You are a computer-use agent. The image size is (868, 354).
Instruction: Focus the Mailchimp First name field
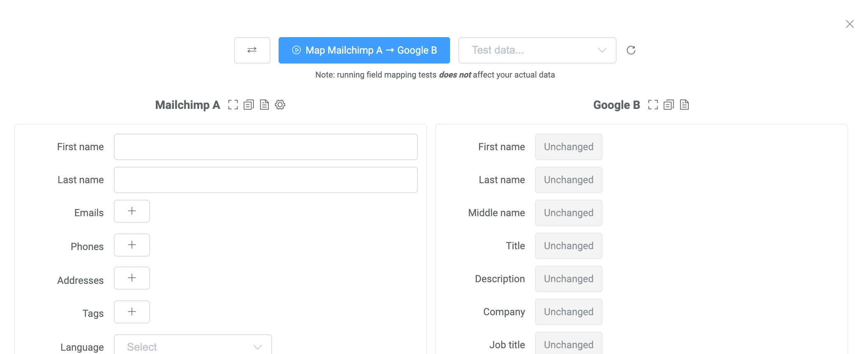(265, 147)
